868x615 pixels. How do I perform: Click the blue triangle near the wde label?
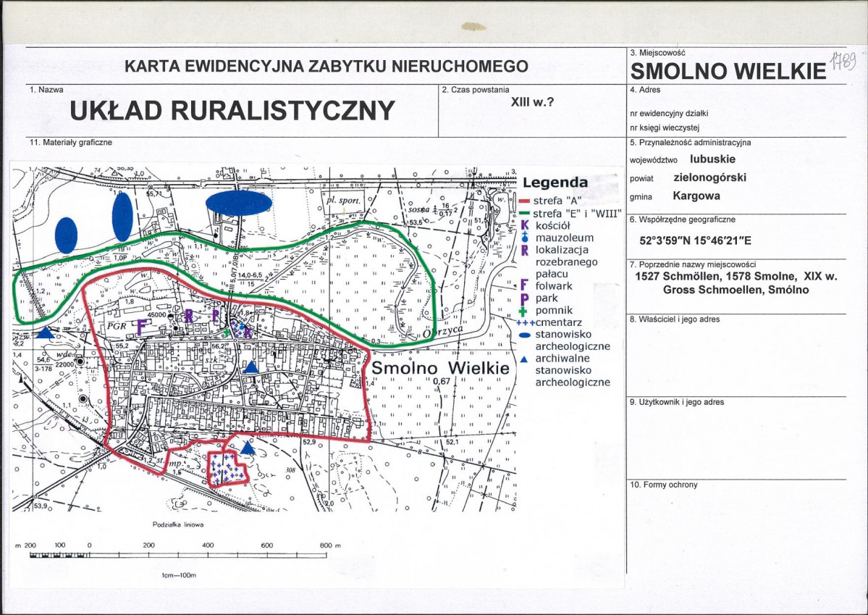click(x=45, y=332)
